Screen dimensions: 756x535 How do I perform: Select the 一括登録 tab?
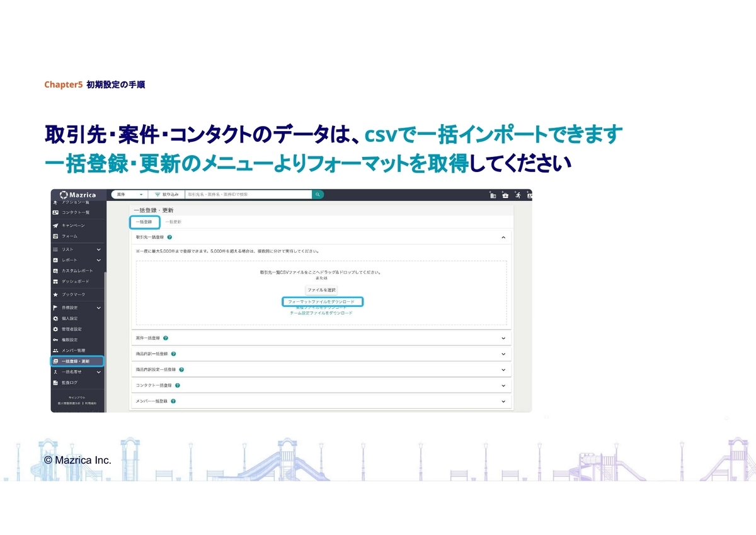pyautogui.click(x=144, y=222)
